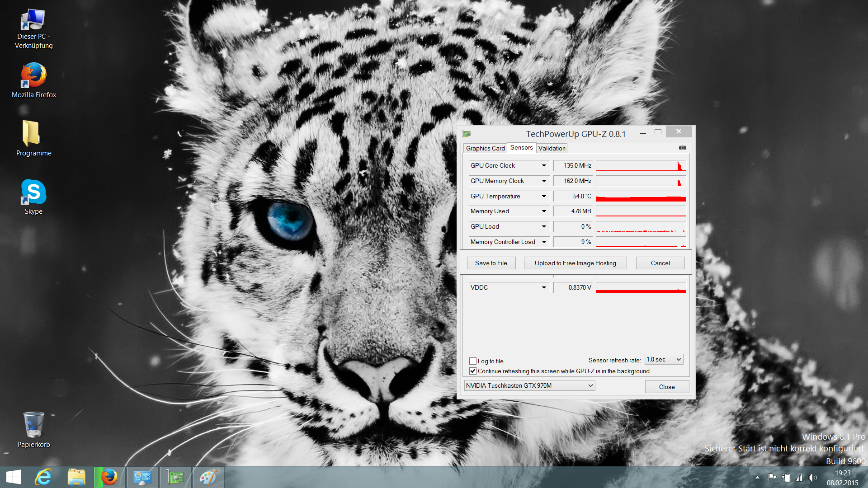
Task: Open File Explorer from the taskbar
Action: 76,477
